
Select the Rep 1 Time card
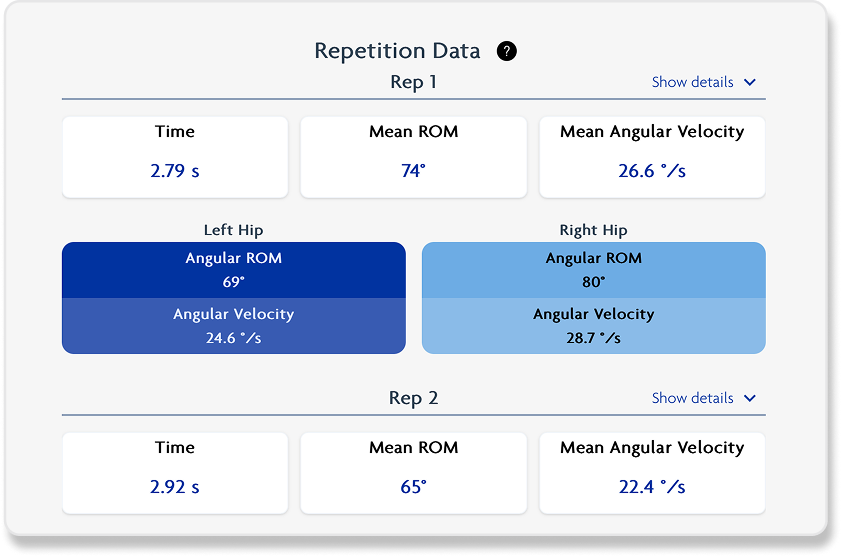(175, 157)
